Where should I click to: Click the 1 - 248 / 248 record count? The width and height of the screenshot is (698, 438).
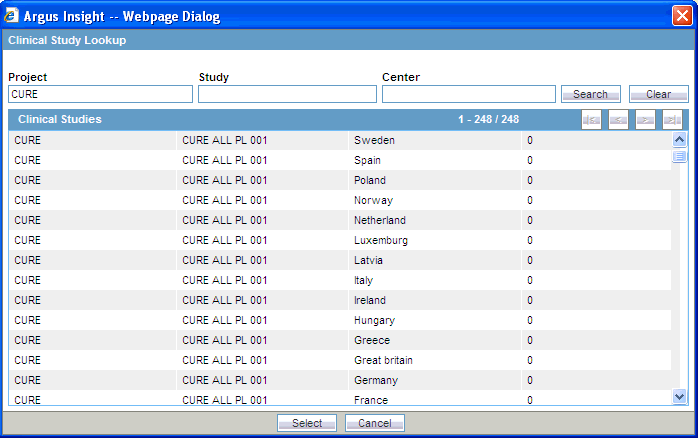pos(488,119)
